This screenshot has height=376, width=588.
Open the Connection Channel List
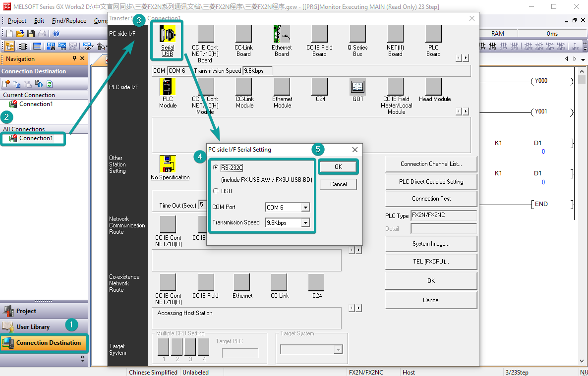[431, 164]
